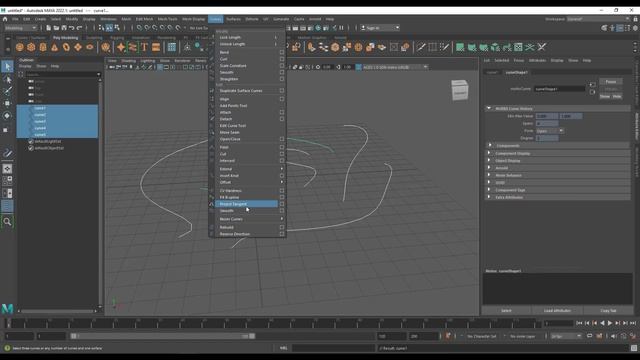Click the time slider track
Viewport: 640px width, 360px height.
pyautogui.click(x=273, y=323)
